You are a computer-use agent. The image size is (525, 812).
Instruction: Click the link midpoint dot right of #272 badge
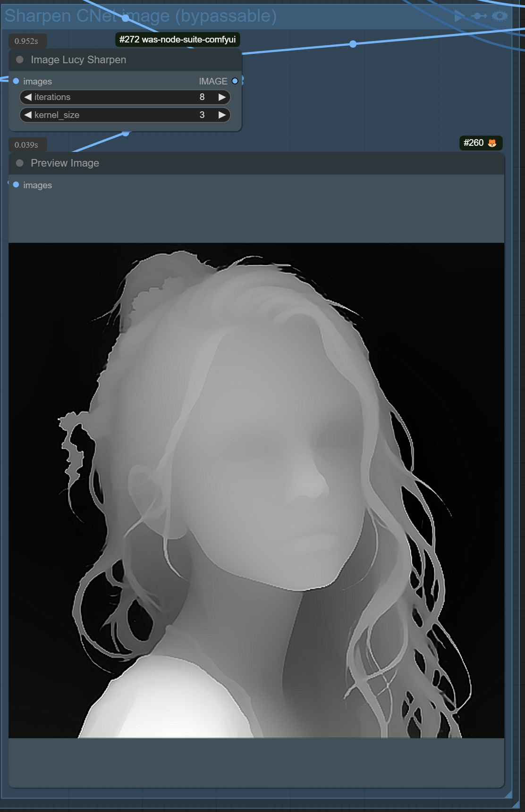point(353,44)
